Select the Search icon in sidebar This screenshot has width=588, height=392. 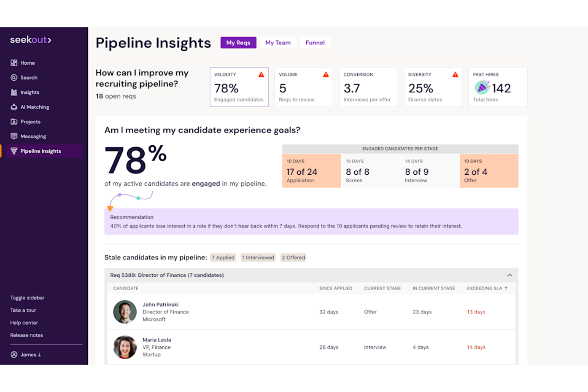coord(14,77)
